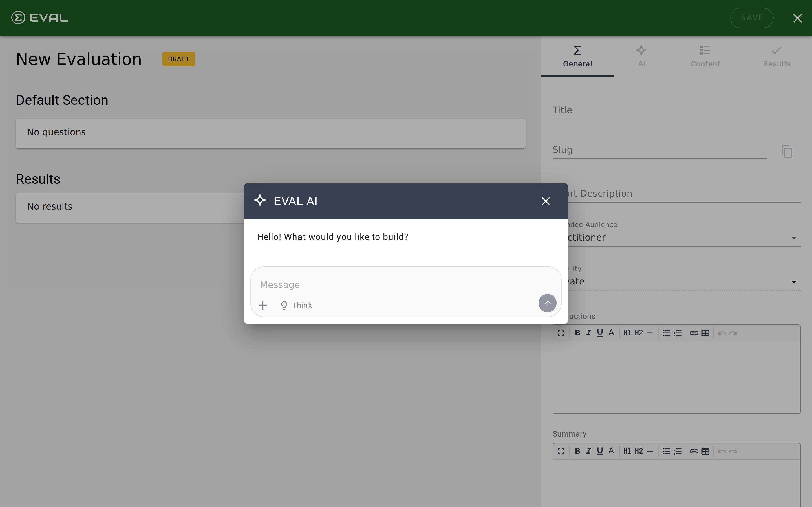Toggle numbered list in the Instructions editor
The image size is (812, 507).
tap(678, 333)
